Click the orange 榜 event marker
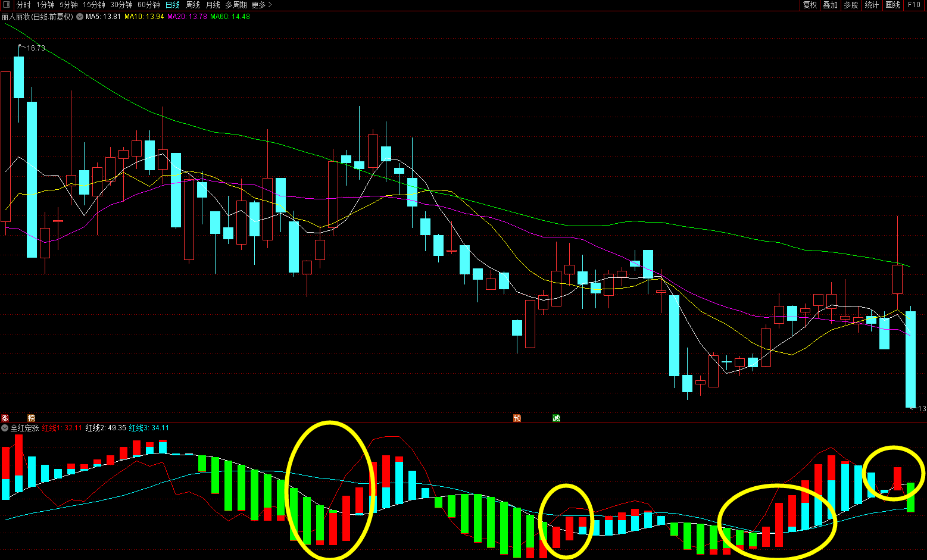This screenshot has width=927, height=560. click(x=32, y=418)
